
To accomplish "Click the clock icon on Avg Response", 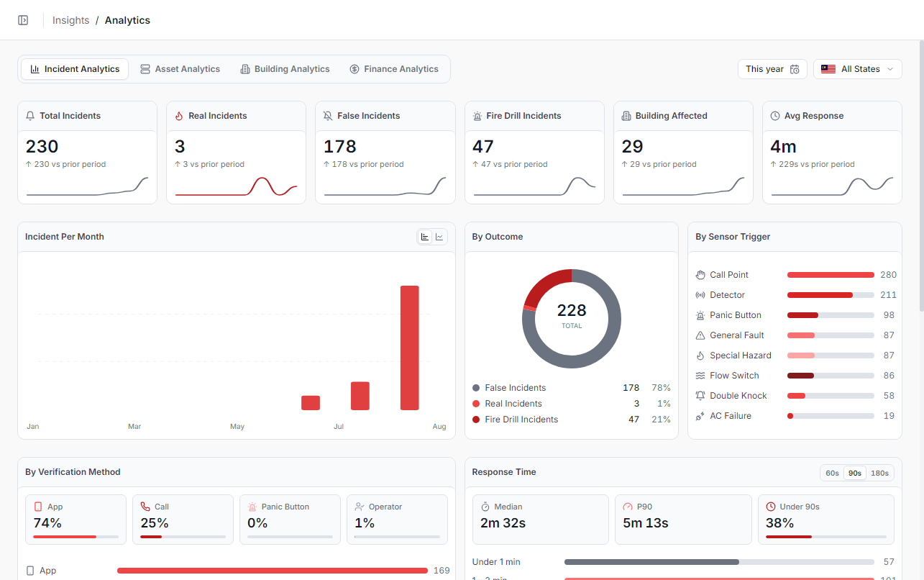I will click(x=775, y=116).
